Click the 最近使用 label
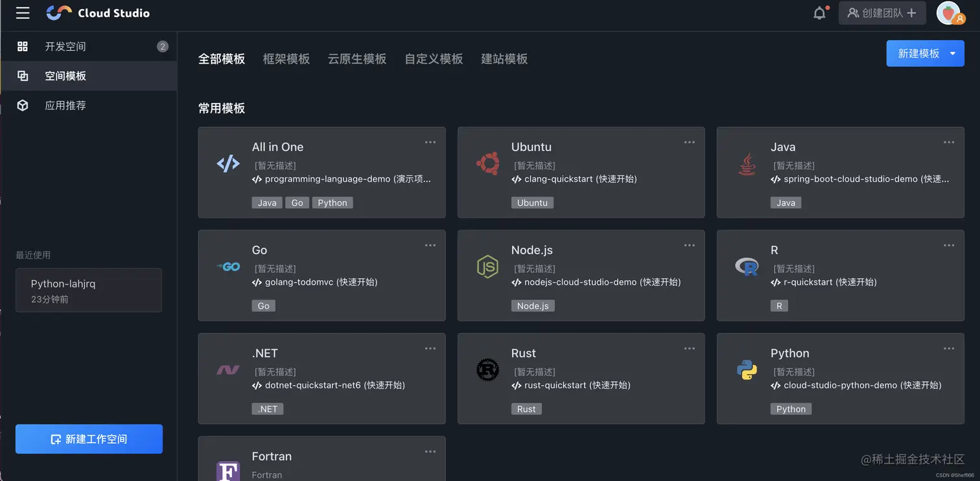The width and height of the screenshot is (980, 481). (33, 255)
